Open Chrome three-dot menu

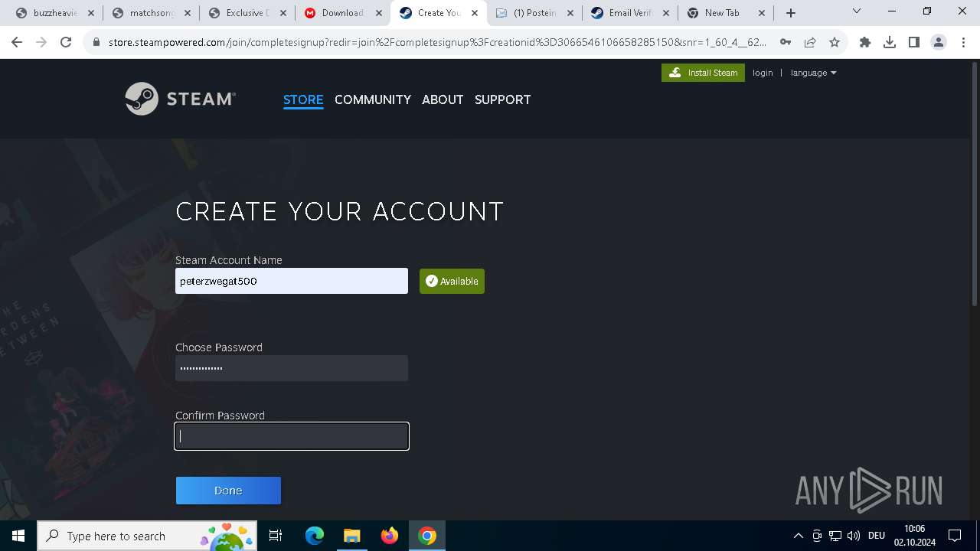tap(962, 42)
